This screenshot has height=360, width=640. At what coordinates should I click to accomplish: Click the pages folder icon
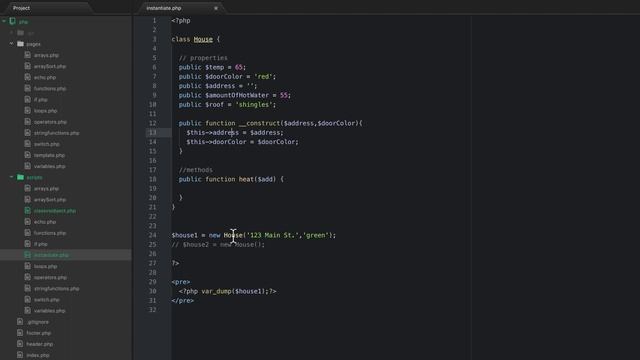20,44
